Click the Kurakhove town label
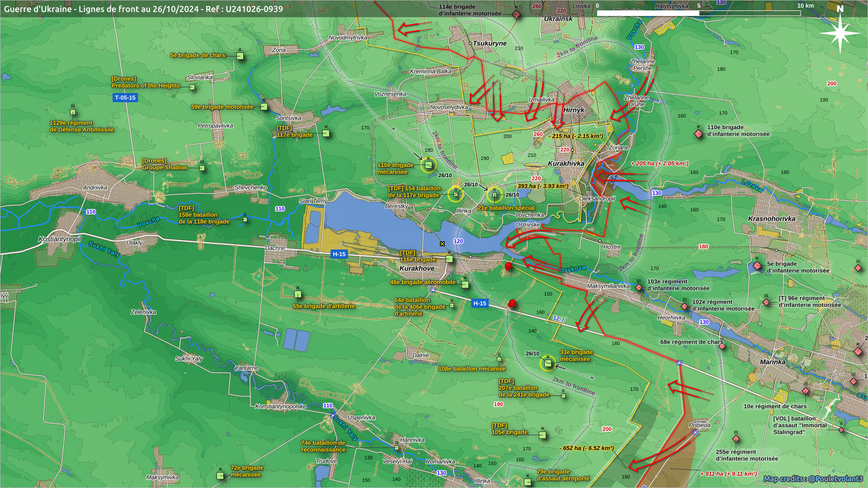This screenshot has width=868, height=488. (417, 268)
